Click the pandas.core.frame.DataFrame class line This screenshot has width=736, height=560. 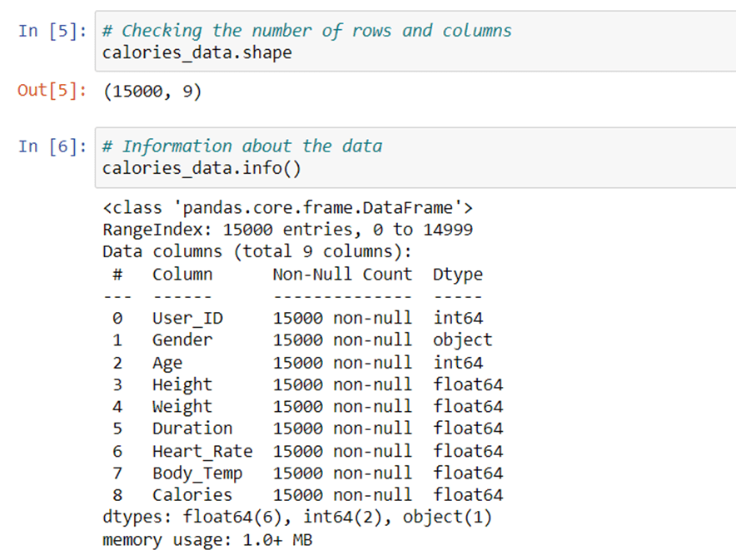[x=288, y=208]
